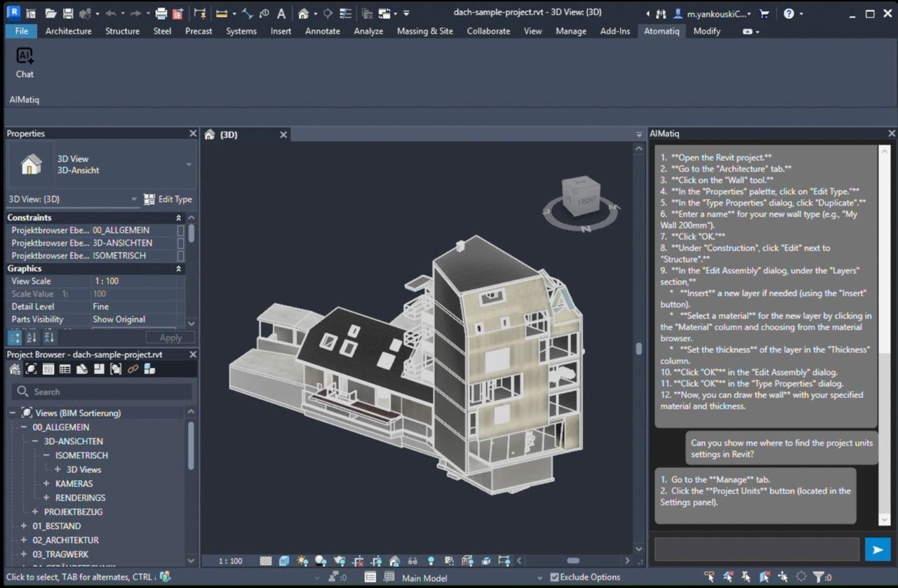Send chat message with arrow button

point(878,549)
